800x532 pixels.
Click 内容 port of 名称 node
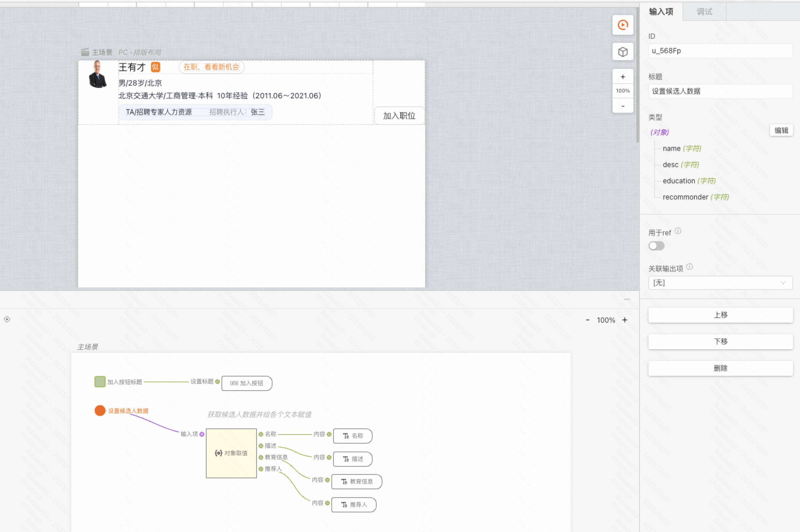tap(329, 434)
